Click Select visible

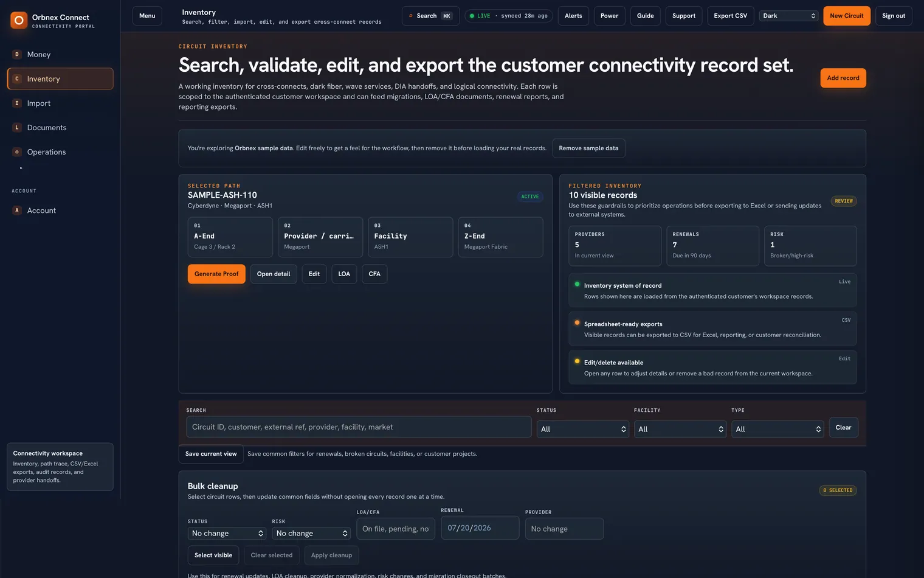pyautogui.click(x=213, y=555)
